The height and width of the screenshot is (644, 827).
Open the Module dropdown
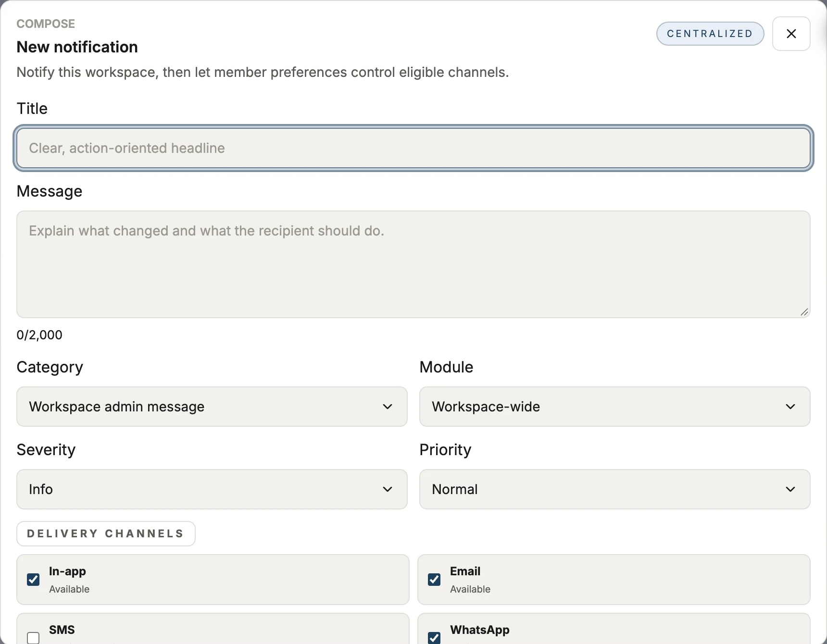(x=614, y=407)
